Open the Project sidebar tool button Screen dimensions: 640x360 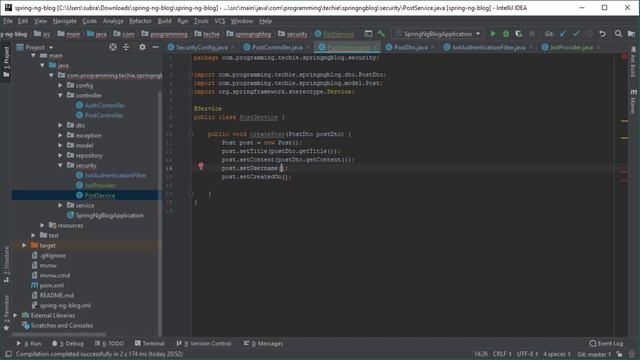(6, 62)
